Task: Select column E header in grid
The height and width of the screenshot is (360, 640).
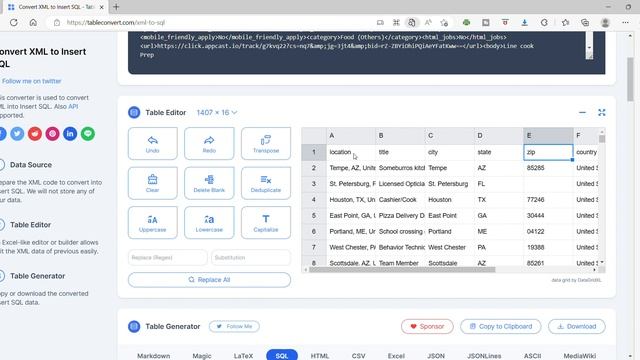Action: tap(548, 136)
